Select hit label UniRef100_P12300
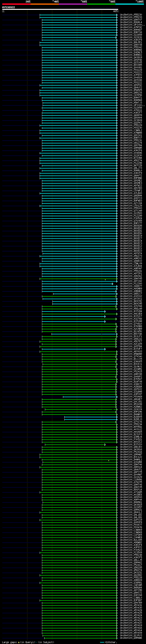The width and height of the screenshot is (146, 644). (131, 284)
